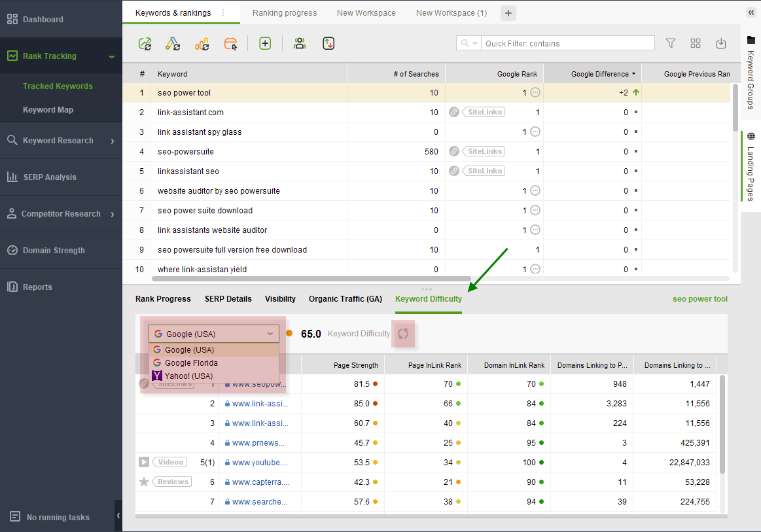Open Keywords & rankings tab options menu
Viewport: 761px width, 532px height.
(x=223, y=12)
